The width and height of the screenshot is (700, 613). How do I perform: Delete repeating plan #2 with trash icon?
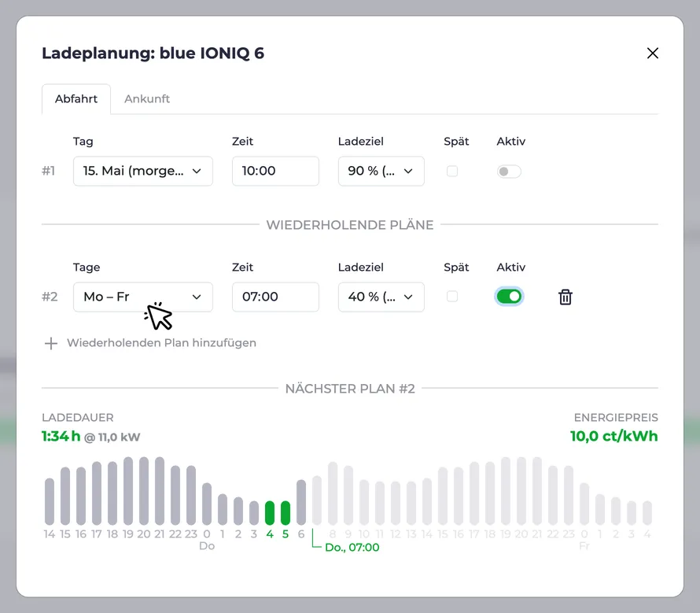click(566, 297)
